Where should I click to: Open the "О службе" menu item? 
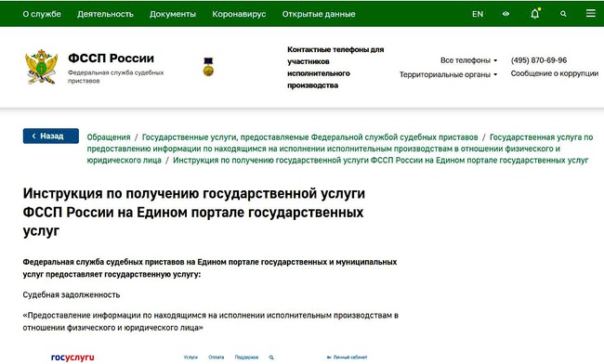point(42,14)
